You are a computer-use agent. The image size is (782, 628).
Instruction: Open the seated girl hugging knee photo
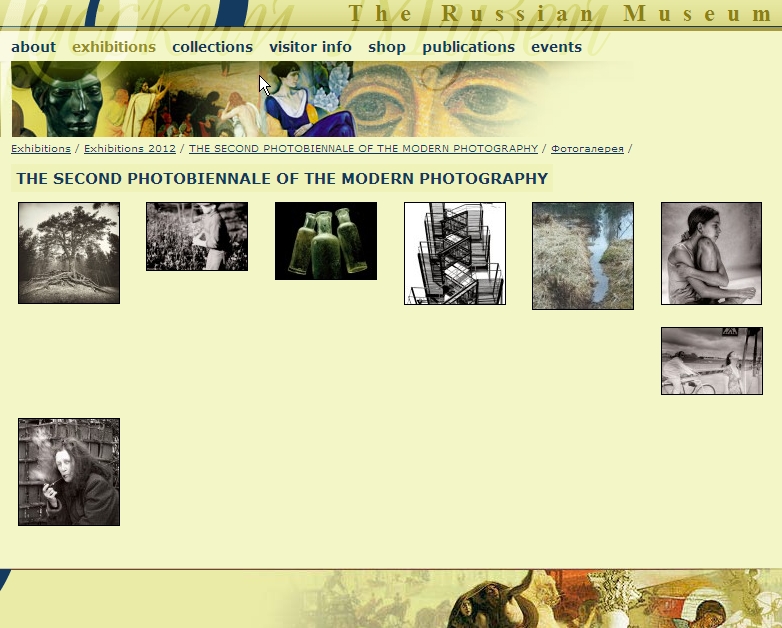coord(712,253)
